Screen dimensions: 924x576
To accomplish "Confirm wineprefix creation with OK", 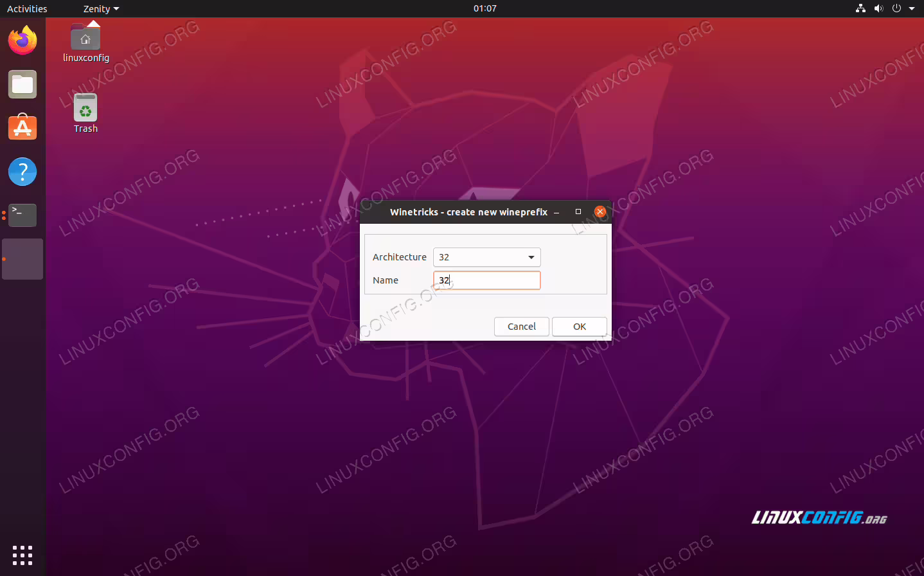I will pyautogui.click(x=580, y=327).
